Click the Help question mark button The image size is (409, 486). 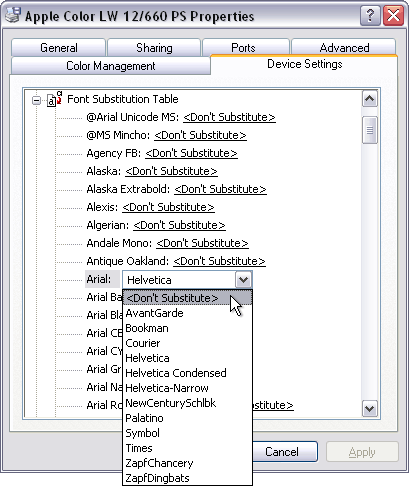(370, 15)
